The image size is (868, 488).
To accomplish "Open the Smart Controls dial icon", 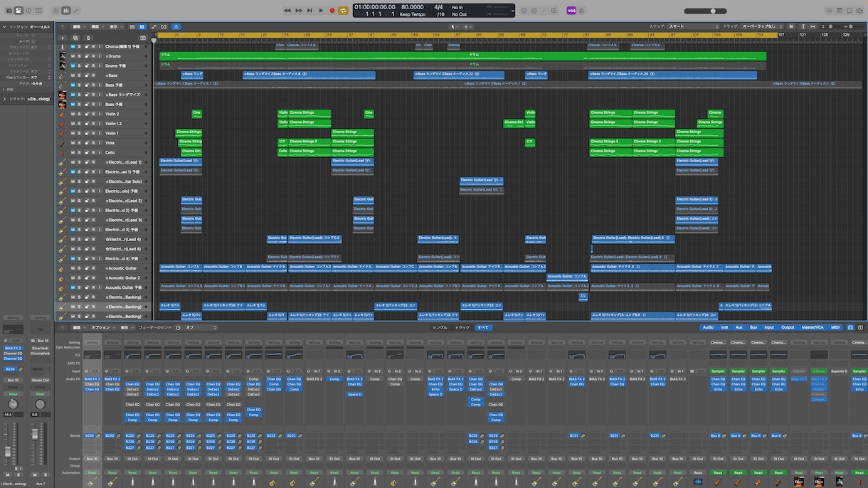I will [56, 11].
